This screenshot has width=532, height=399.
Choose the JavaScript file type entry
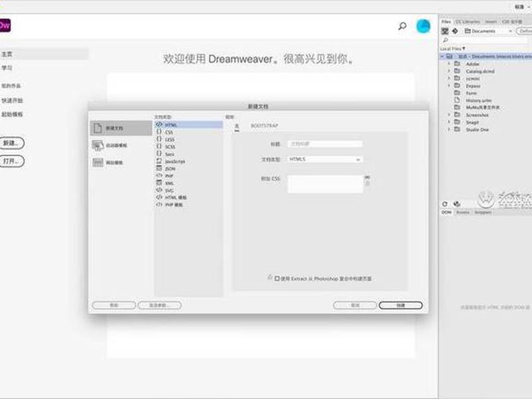coord(189,162)
